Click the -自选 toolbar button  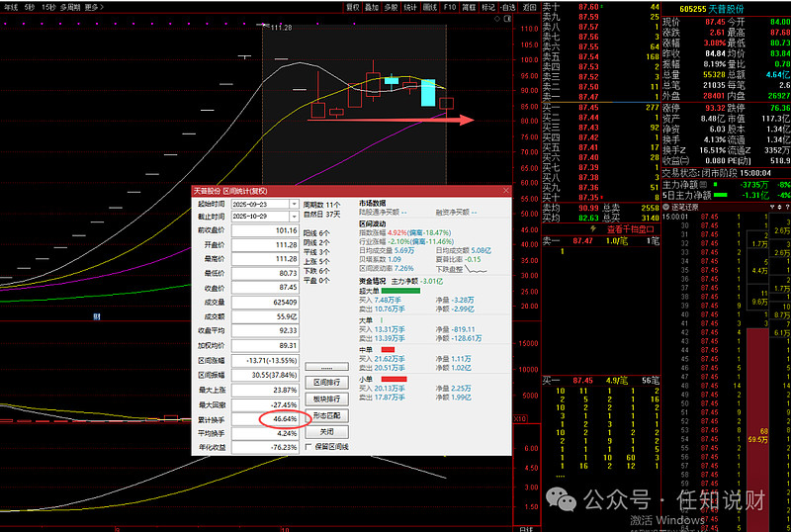(x=508, y=7)
